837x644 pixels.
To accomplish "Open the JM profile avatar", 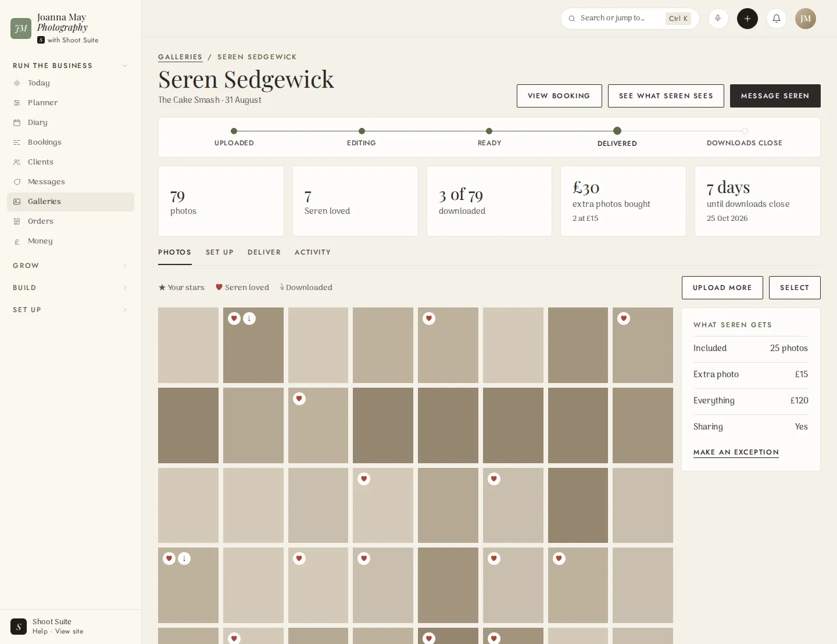I will [806, 19].
